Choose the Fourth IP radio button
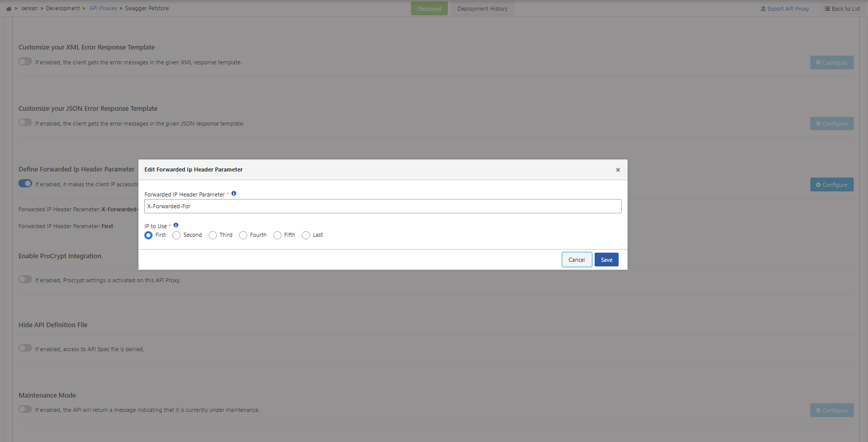The width and height of the screenshot is (868, 442). [243, 235]
